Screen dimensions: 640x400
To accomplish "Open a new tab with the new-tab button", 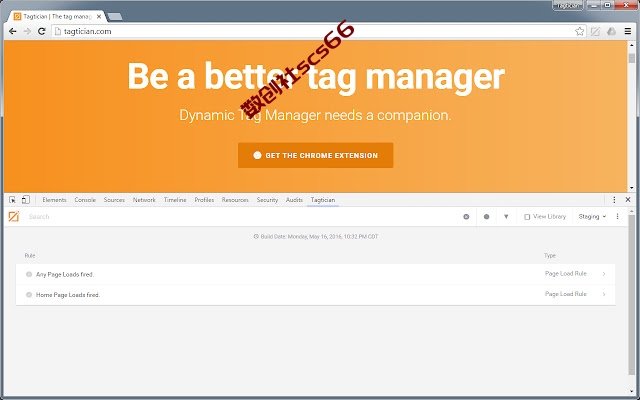I will point(115,17).
